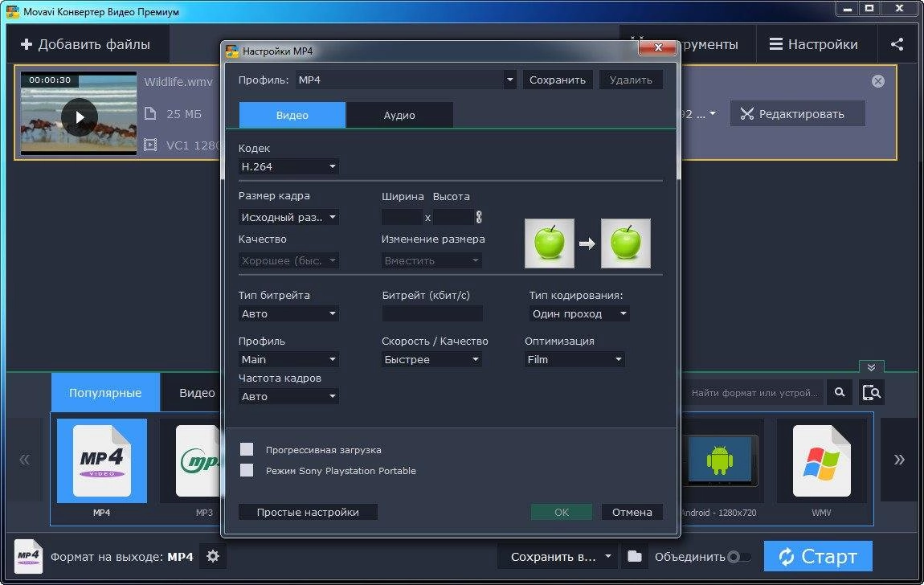
Task: Click MP4 icon beside output format label
Action: click(28, 556)
